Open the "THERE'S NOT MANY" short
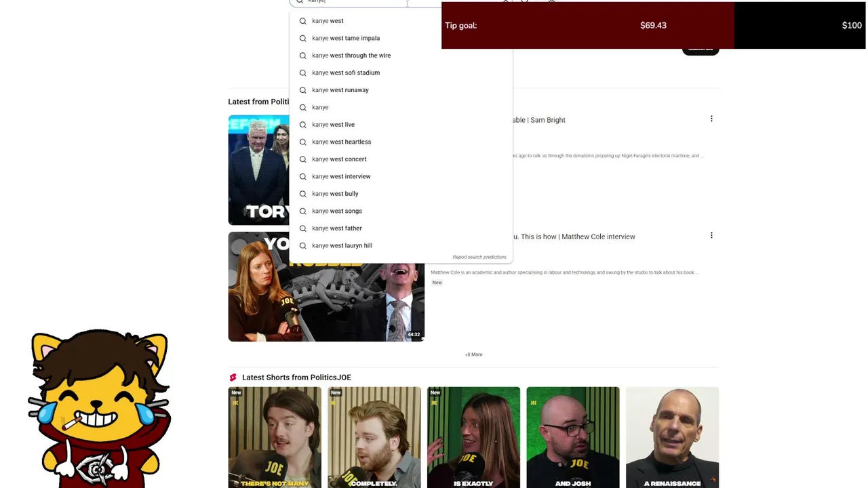The width and height of the screenshot is (868, 488). [x=275, y=437]
